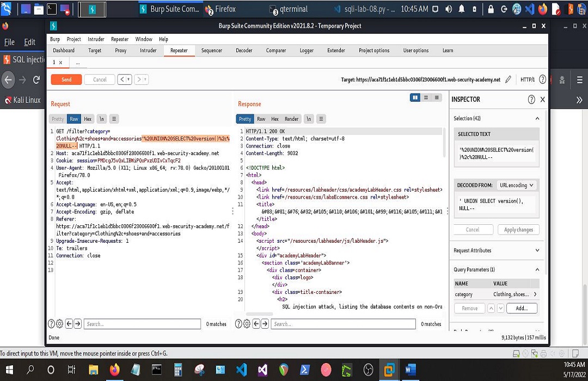Add new Repeater tab with ellipsis
The height and width of the screenshot is (381, 588).
(x=78, y=63)
